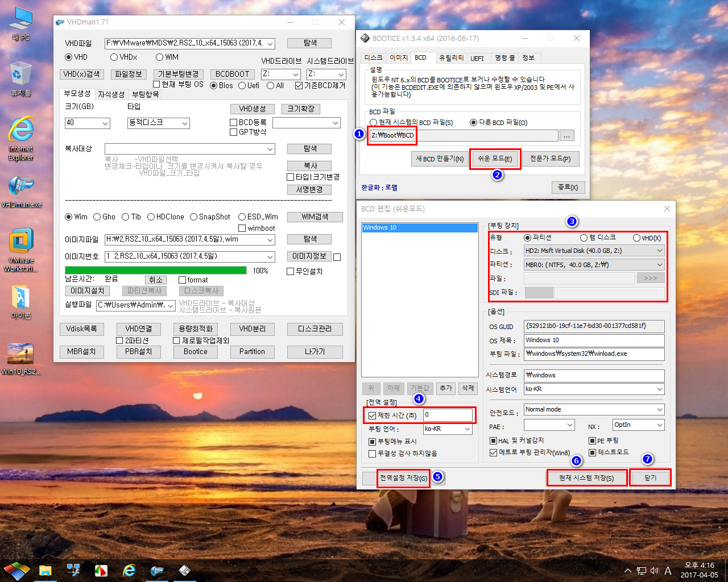The width and height of the screenshot is (728, 582).
Task: Switch to the UEFI tab in BOOTICE
Action: pyautogui.click(x=477, y=58)
